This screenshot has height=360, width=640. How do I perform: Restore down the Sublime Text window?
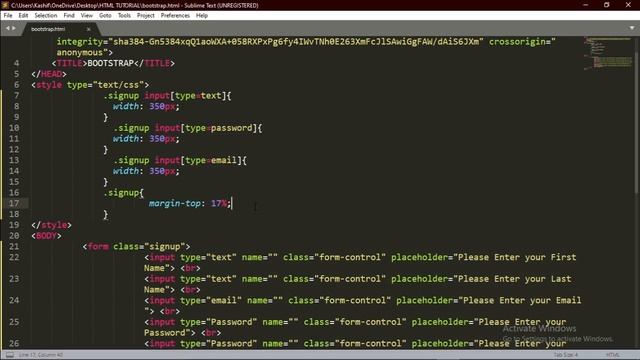pyautogui.click(x=607, y=5)
